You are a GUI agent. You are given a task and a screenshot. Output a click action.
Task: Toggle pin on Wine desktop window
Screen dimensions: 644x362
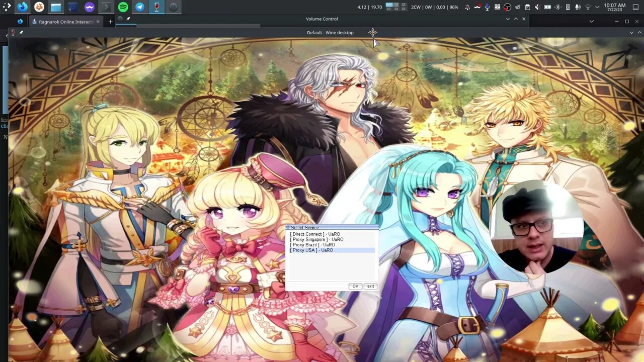[21, 32]
